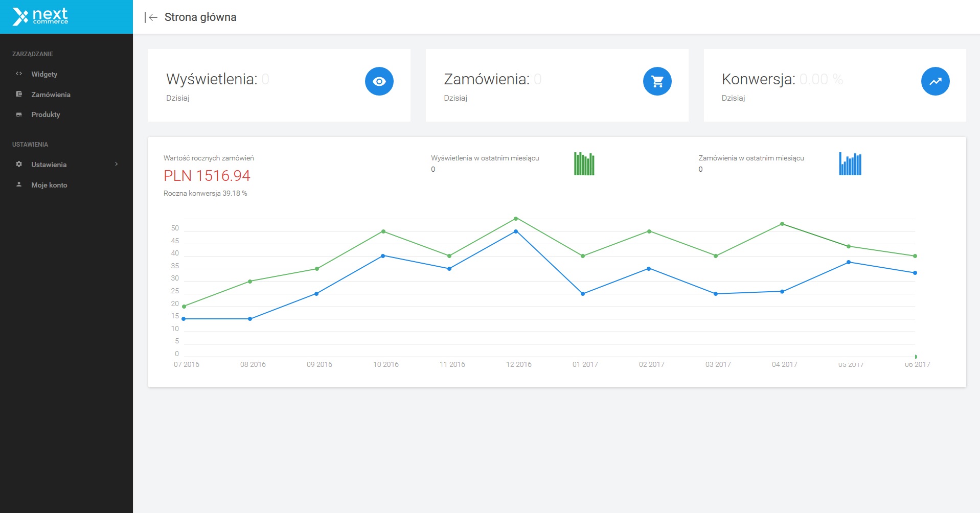The height and width of the screenshot is (513, 980).
Task: Click the green monthly views bar chart
Action: point(584,164)
